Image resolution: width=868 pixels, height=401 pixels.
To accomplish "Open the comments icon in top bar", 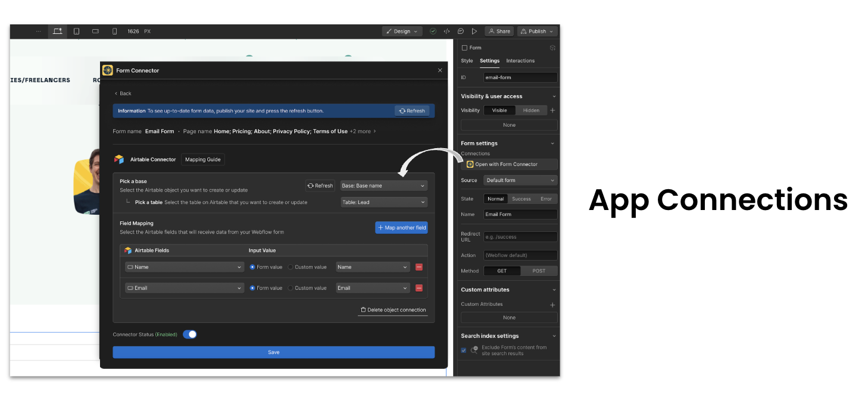I will click(460, 31).
